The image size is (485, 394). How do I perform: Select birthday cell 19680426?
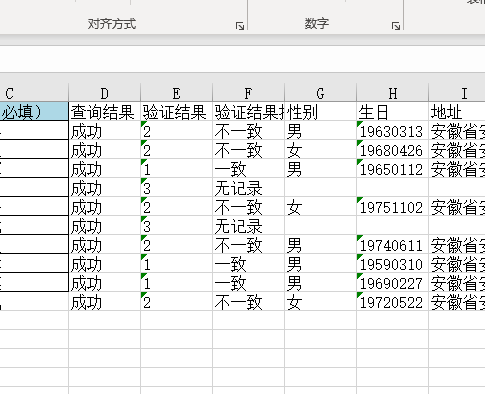tap(392, 150)
